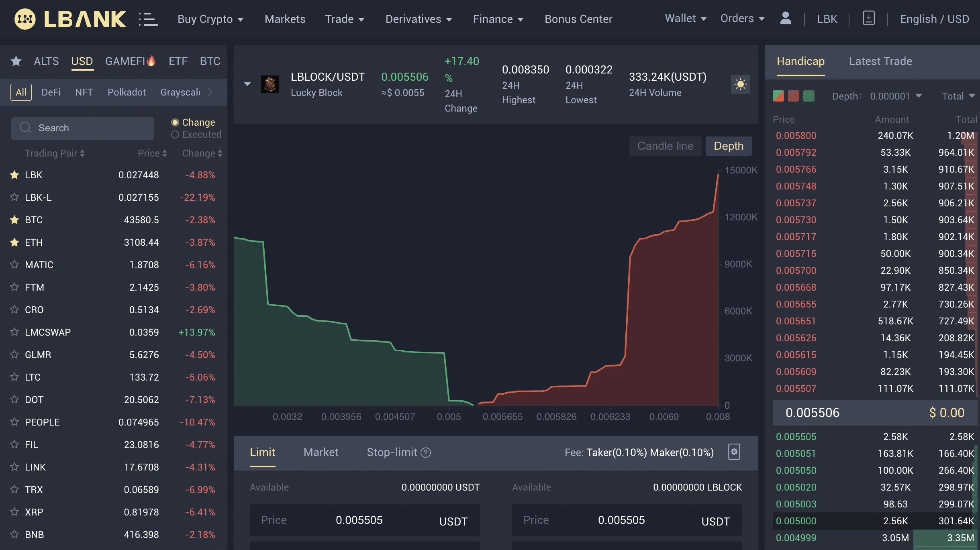Favorite the FIL star
Image resolution: width=980 pixels, height=550 pixels.
point(14,444)
